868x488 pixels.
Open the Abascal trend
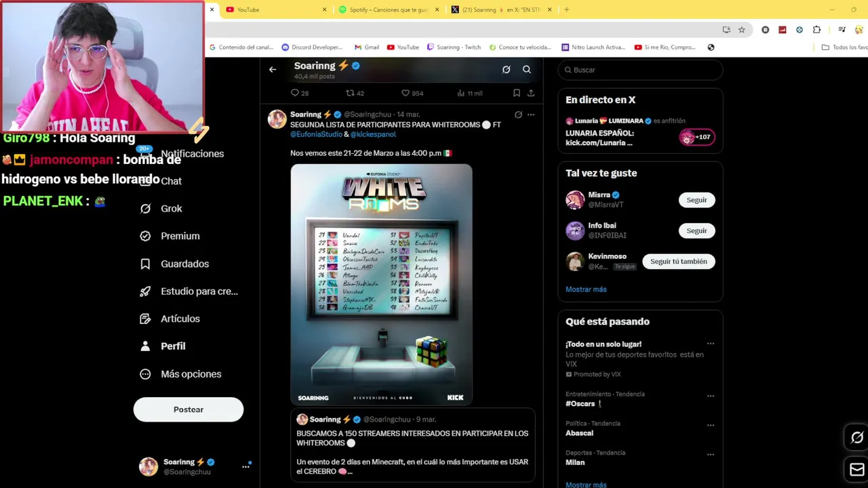(579, 433)
